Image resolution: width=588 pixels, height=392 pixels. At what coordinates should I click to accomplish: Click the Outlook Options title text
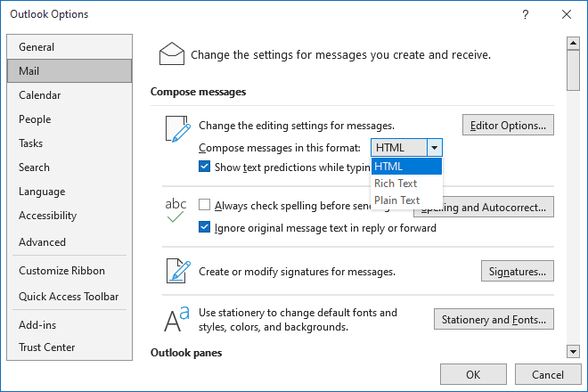tap(49, 14)
